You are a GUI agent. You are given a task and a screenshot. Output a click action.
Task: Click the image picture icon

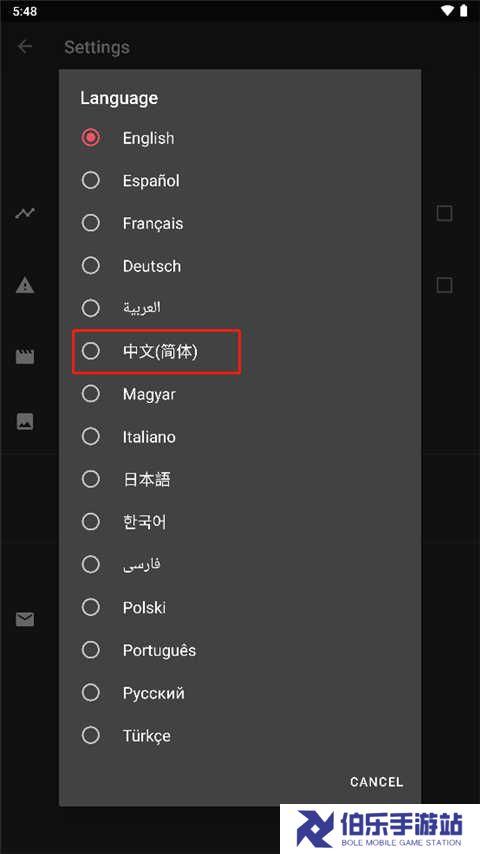point(25,421)
